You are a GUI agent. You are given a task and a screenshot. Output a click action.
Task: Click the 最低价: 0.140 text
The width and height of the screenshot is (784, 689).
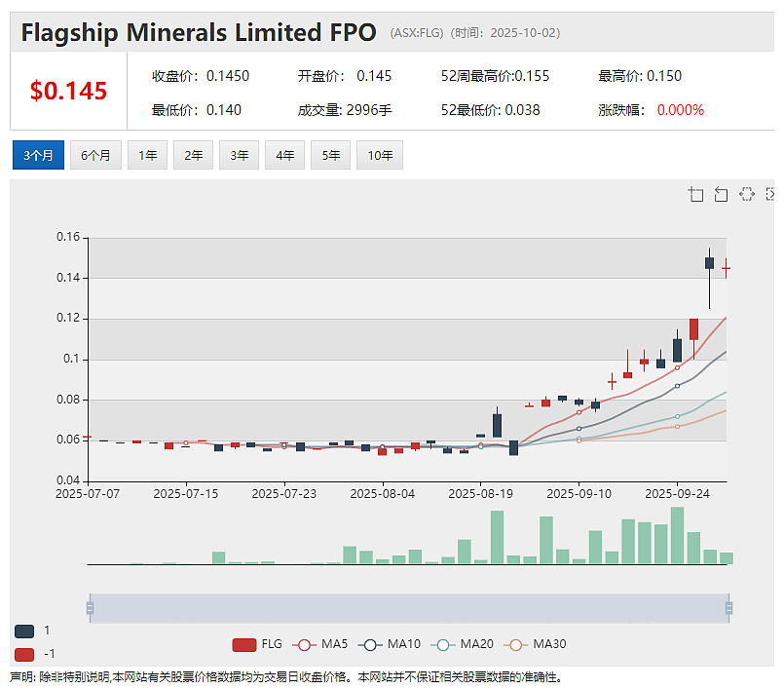click(x=197, y=110)
